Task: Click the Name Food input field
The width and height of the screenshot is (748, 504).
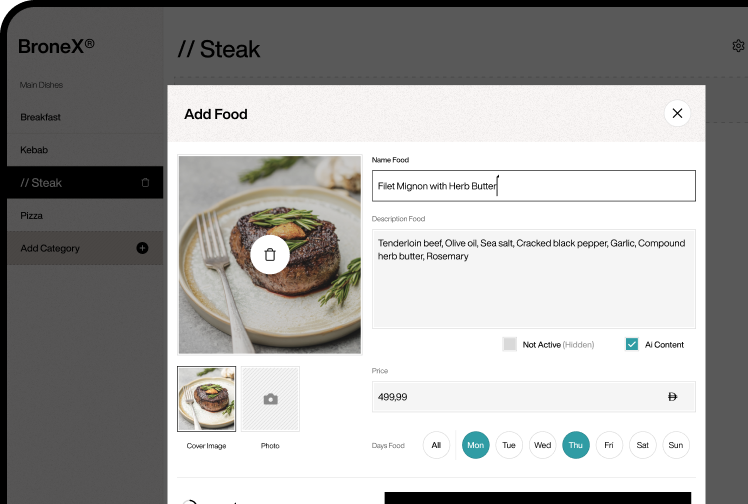Action: point(533,186)
